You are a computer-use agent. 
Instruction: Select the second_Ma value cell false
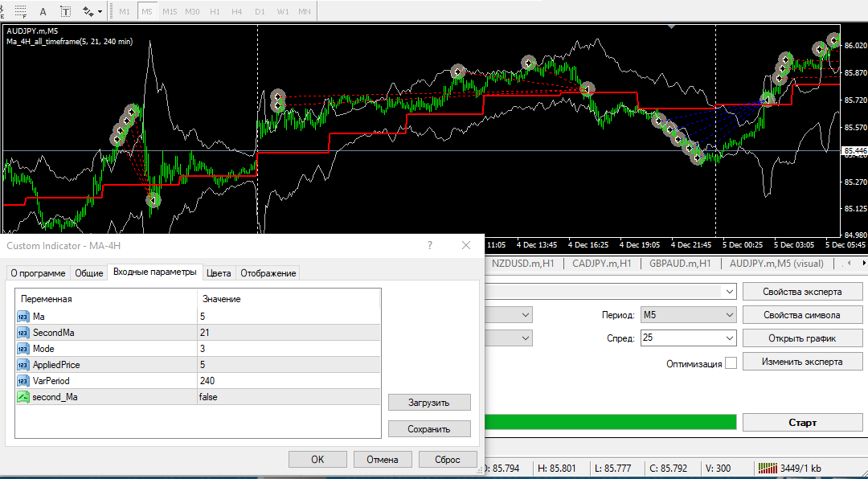click(289, 397)
